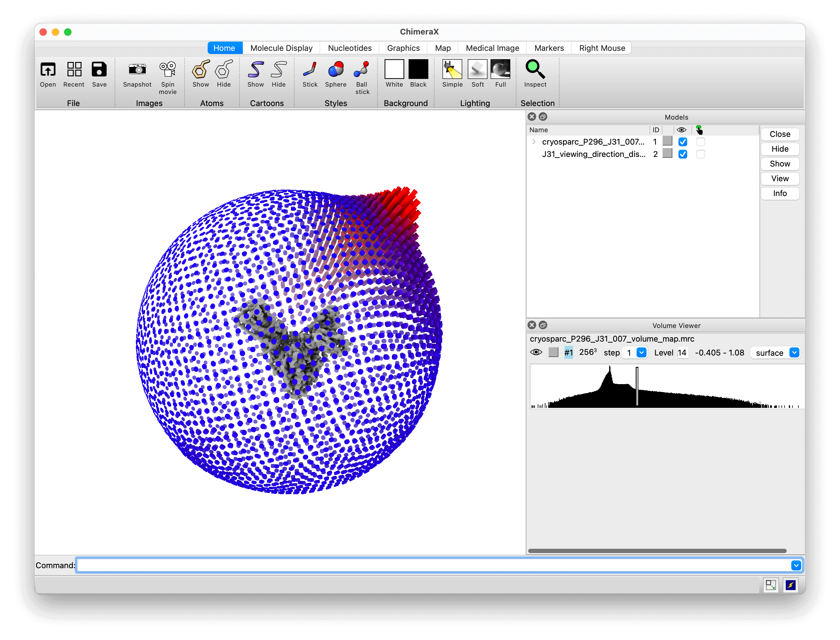Click the Close button in Models panel
This screenshot has width=840, height=640.
coord(780,134)
